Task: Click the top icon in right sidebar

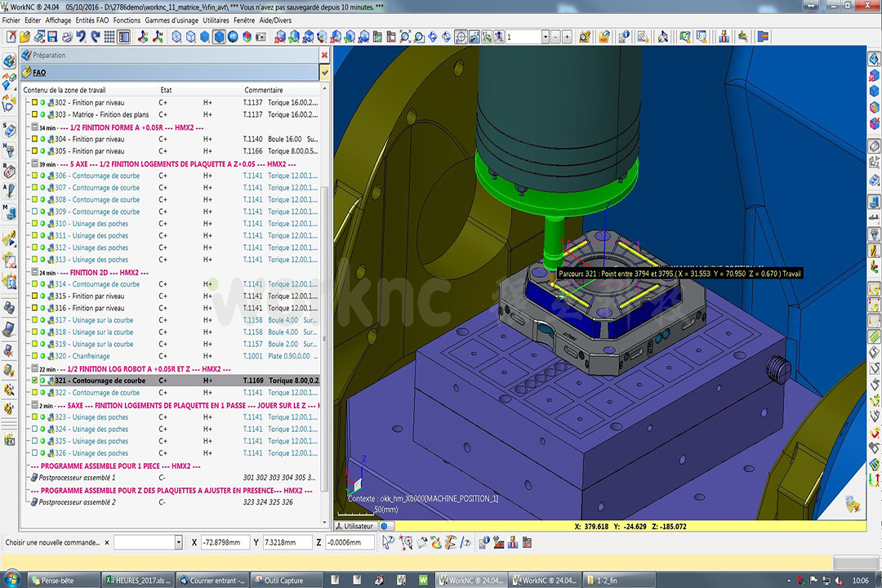Action: [874, 59]
